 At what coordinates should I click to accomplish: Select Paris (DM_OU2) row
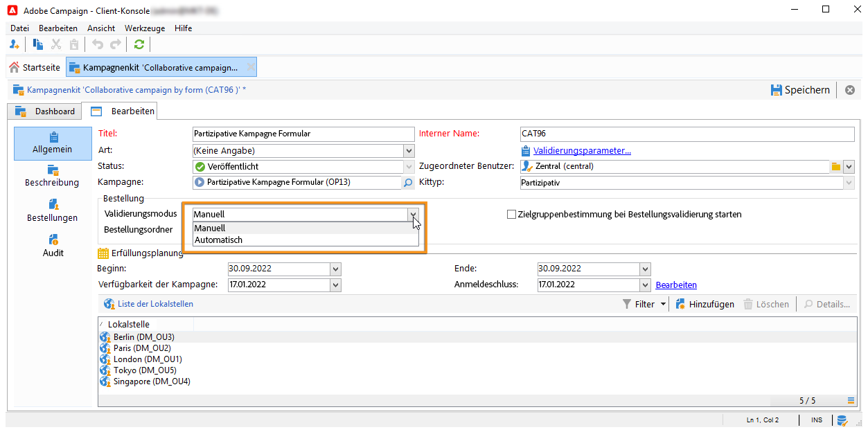tap(477, 348)
